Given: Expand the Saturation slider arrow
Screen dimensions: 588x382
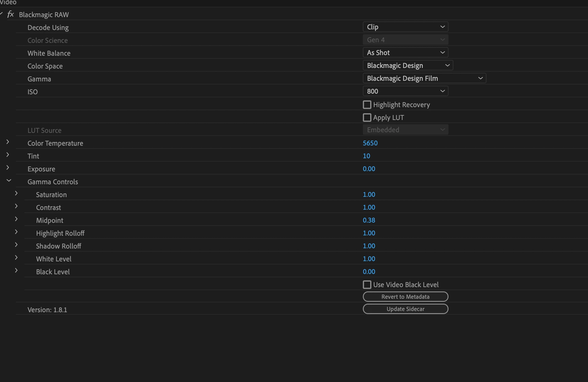Looking at the screenshot, I should tap(16, 193).
